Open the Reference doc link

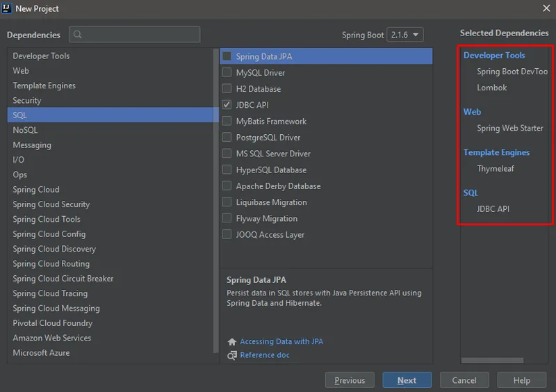click(265, 355)
